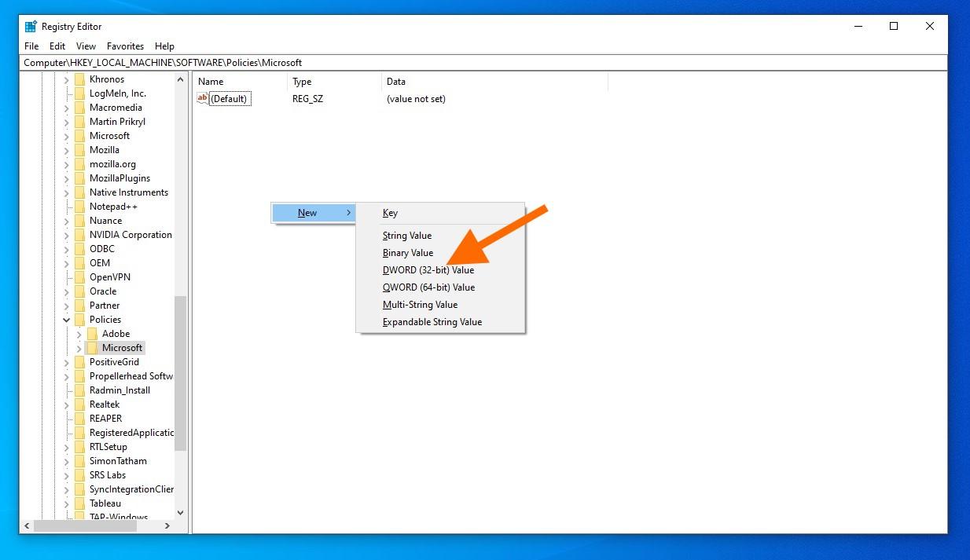Click the Mozilla folder icon
Viewport: 970px width, 560px height.
click(x=79, y=150)
